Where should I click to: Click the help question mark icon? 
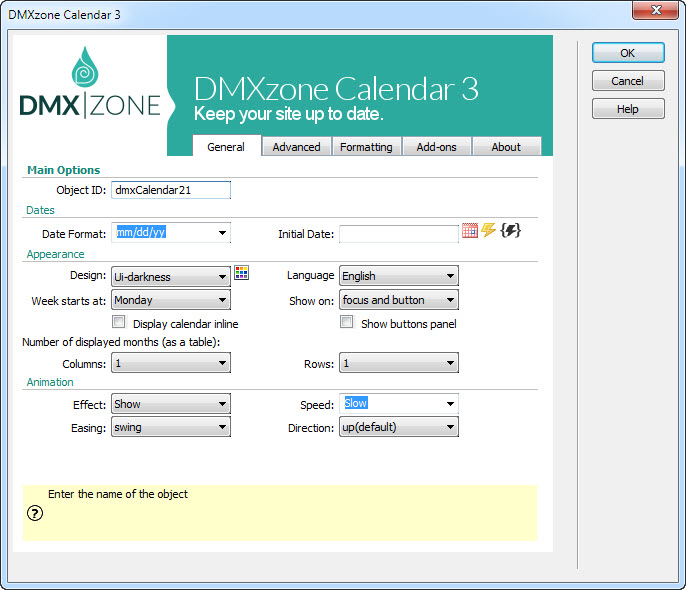click(35, 513)
